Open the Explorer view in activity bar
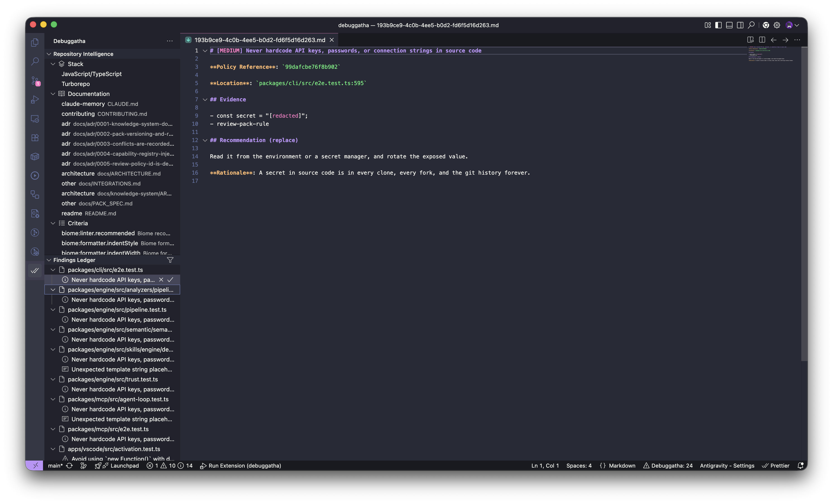Screen dimensions: 833x504 point(35,43)
